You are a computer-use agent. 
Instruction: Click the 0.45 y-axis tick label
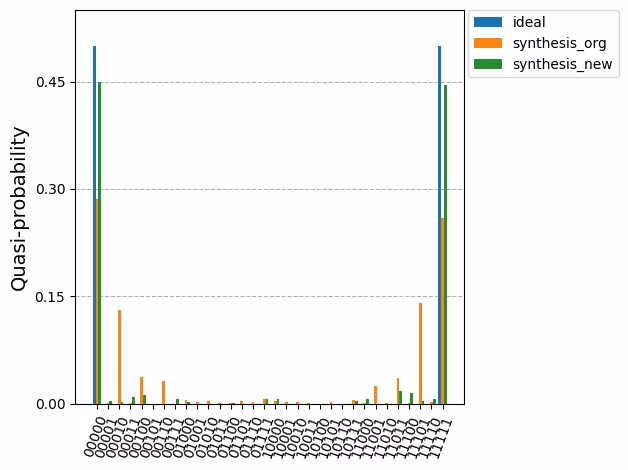pos(50,82)
